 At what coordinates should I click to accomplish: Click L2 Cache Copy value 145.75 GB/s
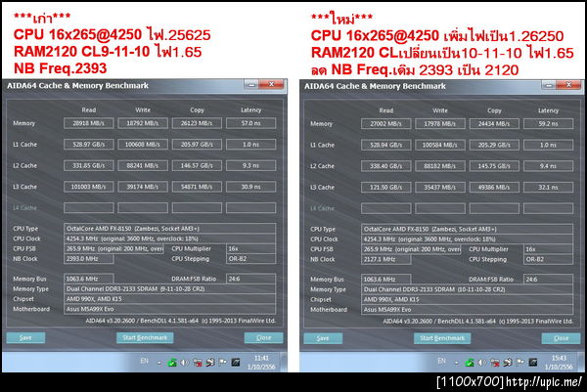coord(494,166)
